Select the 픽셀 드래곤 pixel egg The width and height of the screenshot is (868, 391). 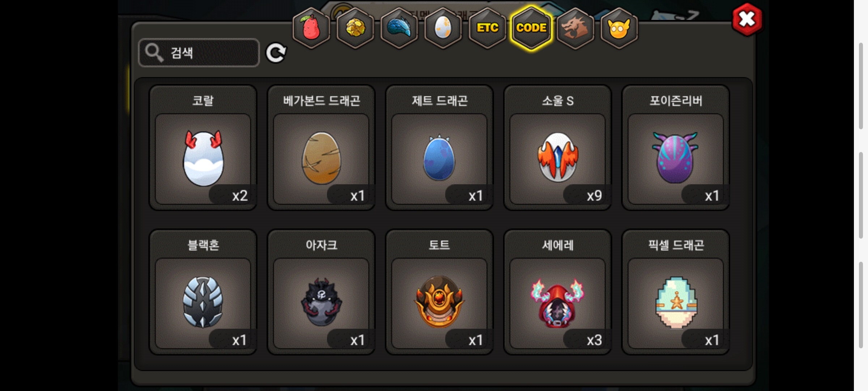pyautogui.click(x=676, y=292)
